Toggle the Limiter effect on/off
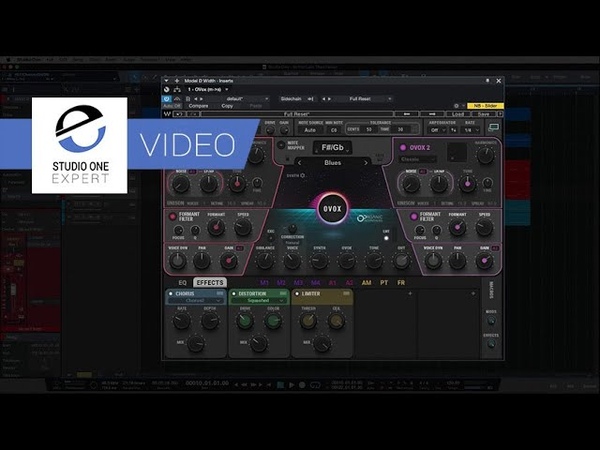600x450 pixels. click(x=297, y=293)
